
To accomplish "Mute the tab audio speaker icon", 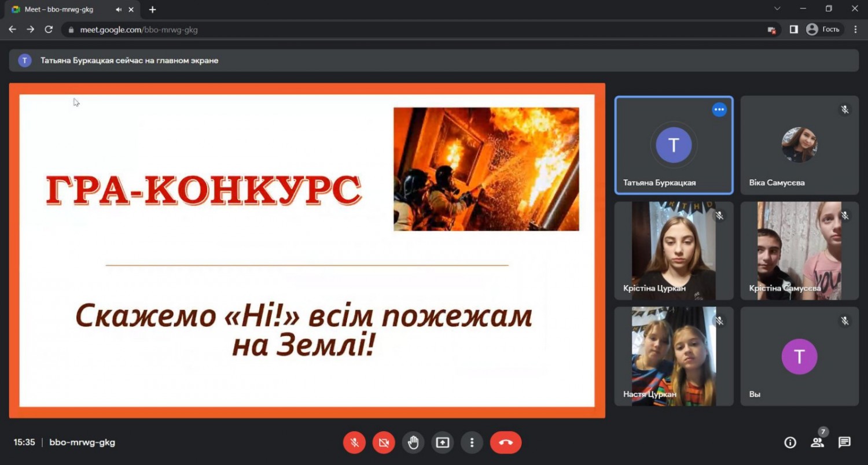I will pos(119,9).
